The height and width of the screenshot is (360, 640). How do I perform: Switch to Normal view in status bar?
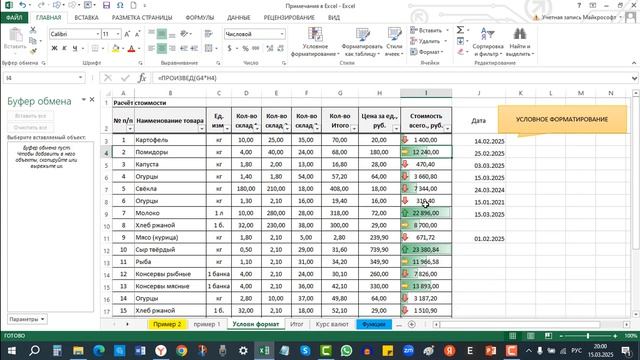513,336
